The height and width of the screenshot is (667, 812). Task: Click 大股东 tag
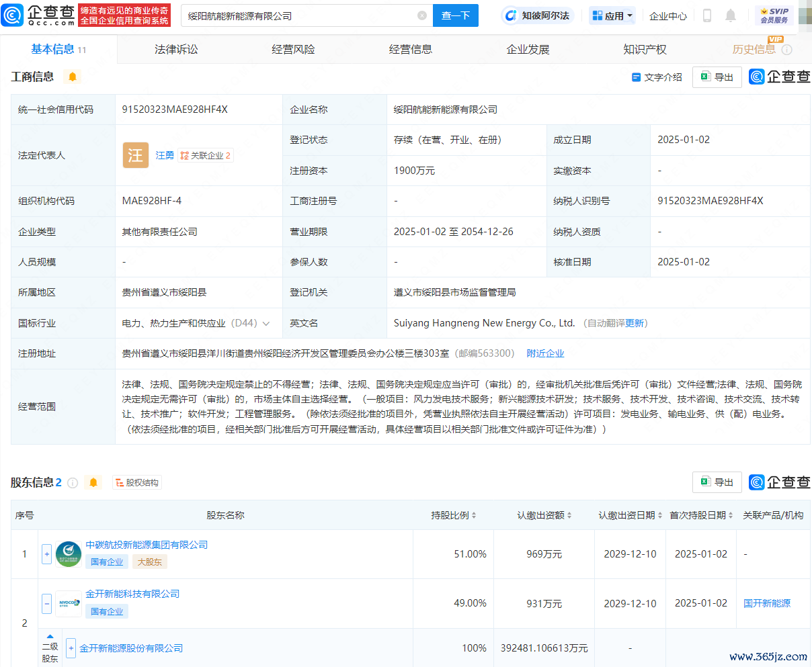pos(149,562)
